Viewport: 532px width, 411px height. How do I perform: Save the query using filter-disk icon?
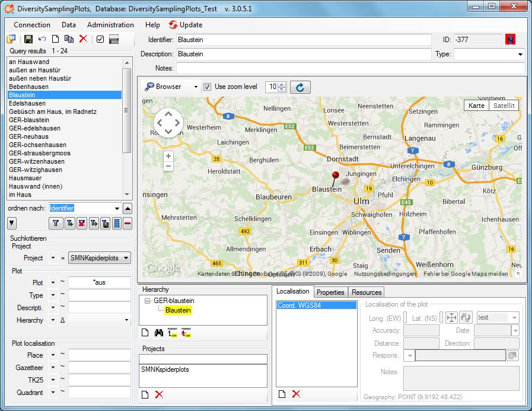(x=106, y=224)
